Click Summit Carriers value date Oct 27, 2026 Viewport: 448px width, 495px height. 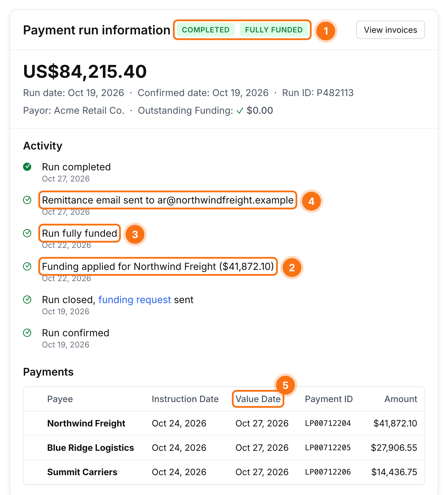[262, 472]
